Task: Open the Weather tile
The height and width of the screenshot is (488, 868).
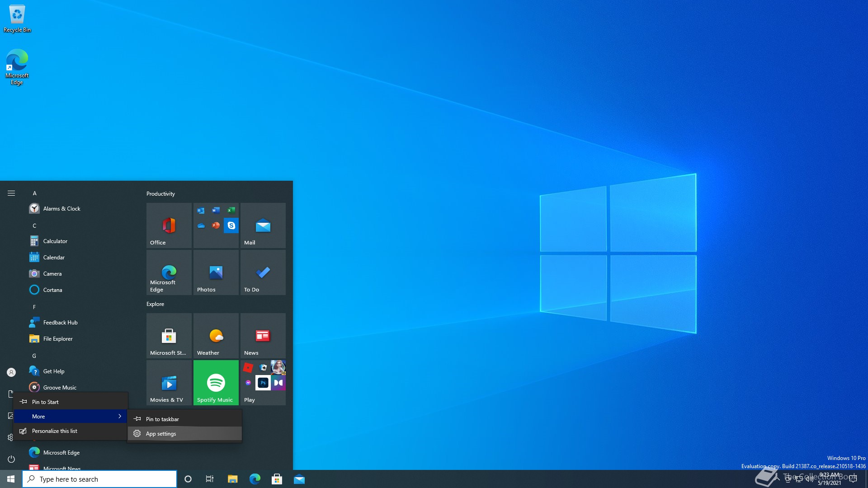Action: (x=216, y=336)
